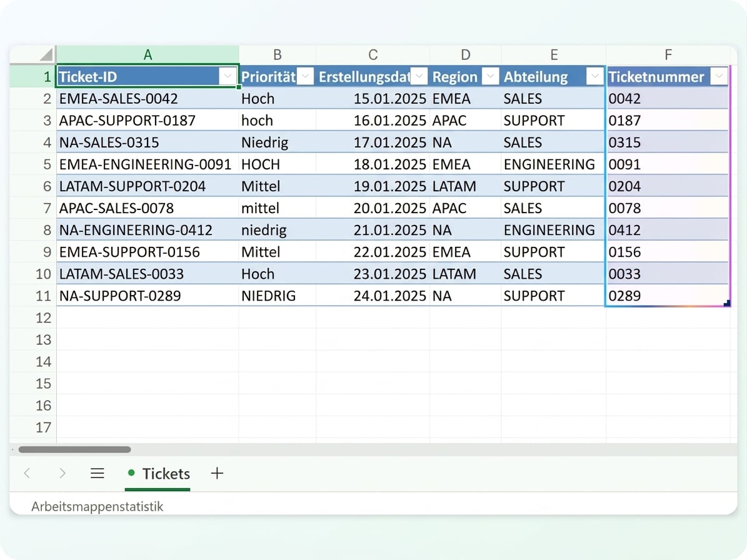
Task: Select cell EMEA-ENGINEERING-0091
Action: click(x=148, y=164)
